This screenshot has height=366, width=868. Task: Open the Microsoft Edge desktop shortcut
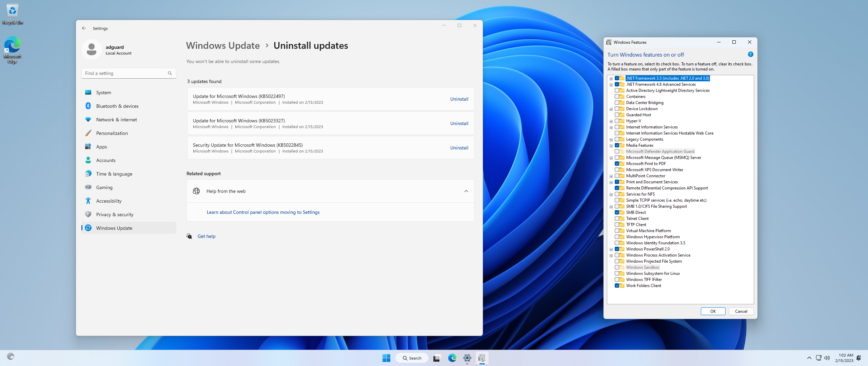click(13, 50)
